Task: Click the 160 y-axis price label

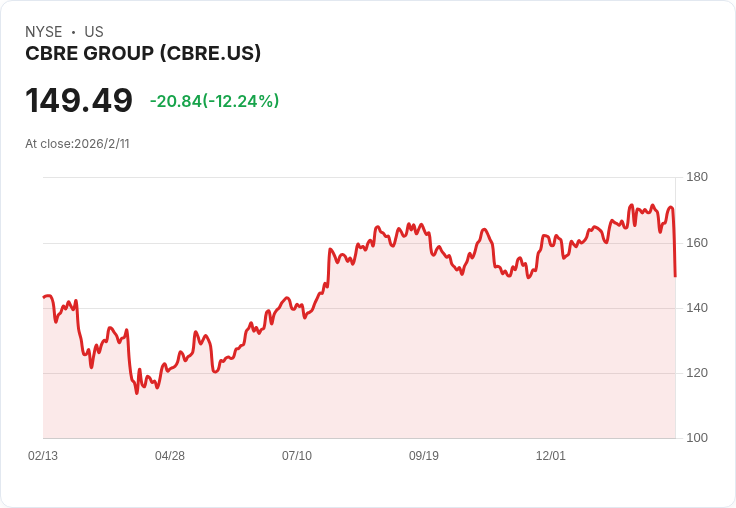Action: click(697, 243)
